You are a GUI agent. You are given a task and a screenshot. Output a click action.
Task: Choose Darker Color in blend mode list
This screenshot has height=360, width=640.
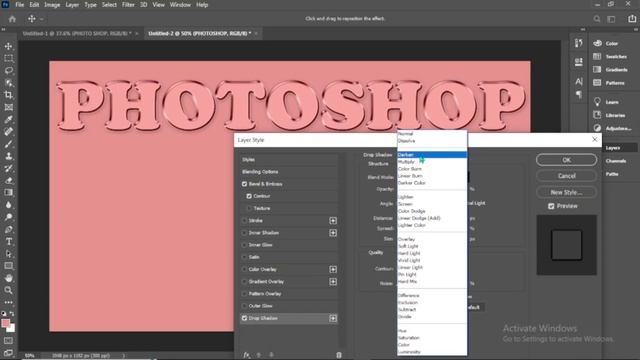pyautogui.click(x=432, y=183)
